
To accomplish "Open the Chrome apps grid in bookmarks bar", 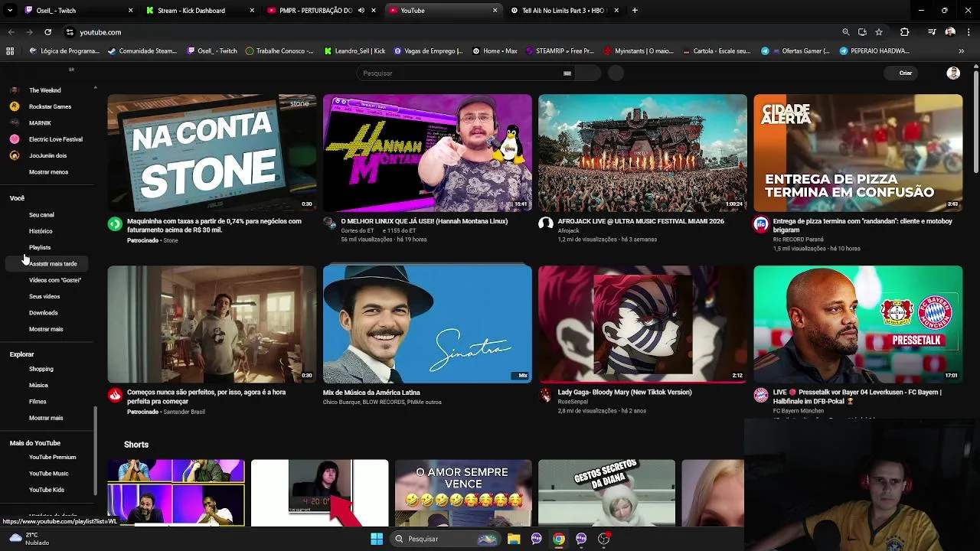I will (10, 51).
